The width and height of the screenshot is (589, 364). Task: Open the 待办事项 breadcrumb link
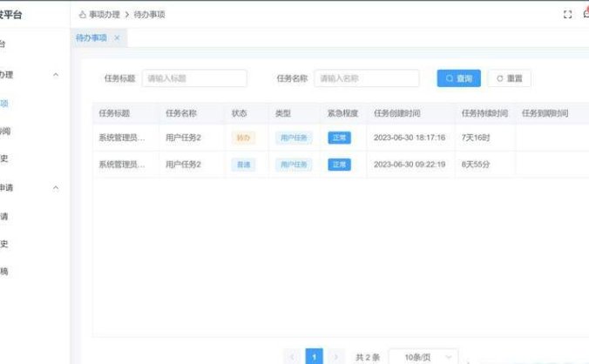(x=149, y=15)
